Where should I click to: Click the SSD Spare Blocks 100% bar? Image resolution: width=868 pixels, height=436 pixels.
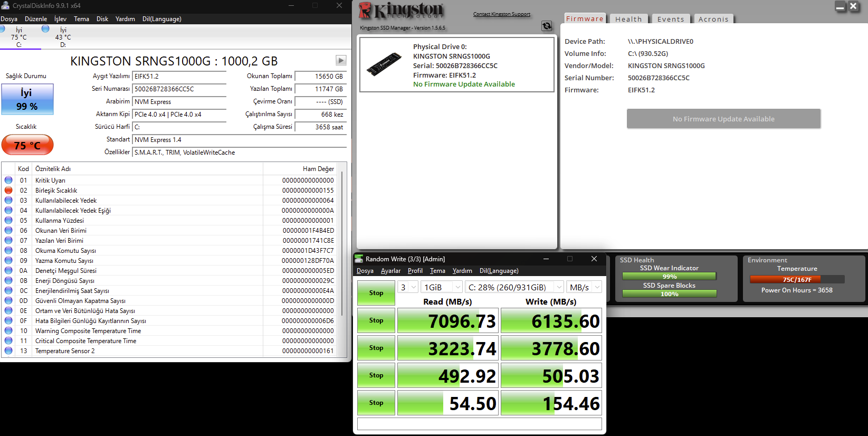click(669, 294)
